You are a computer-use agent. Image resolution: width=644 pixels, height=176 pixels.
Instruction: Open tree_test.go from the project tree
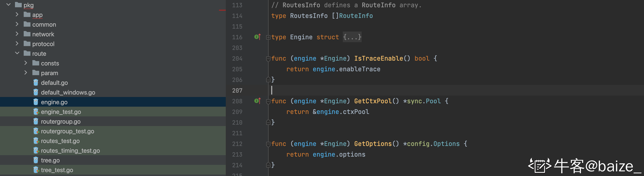(57, 170)
